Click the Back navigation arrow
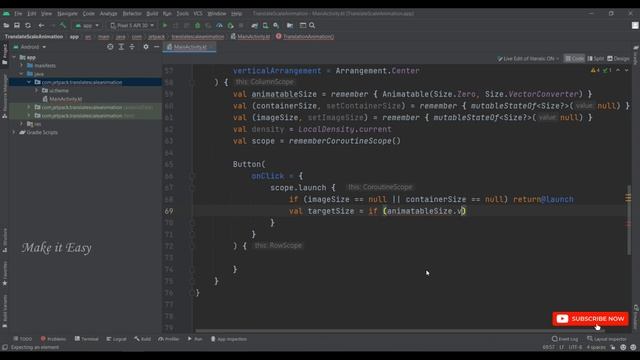 pos(41,25)
